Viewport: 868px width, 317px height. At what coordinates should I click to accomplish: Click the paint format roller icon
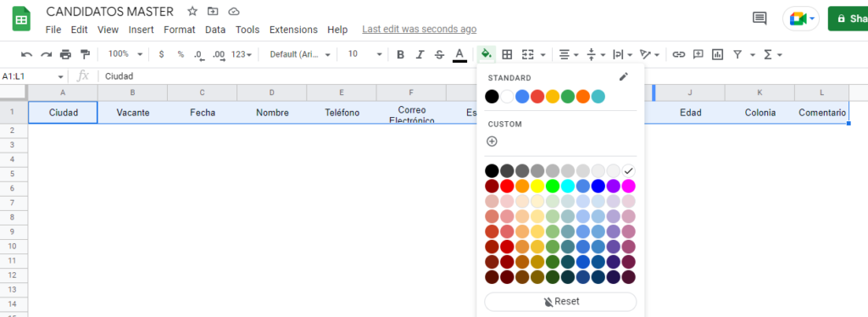click(x=85, y=54)
